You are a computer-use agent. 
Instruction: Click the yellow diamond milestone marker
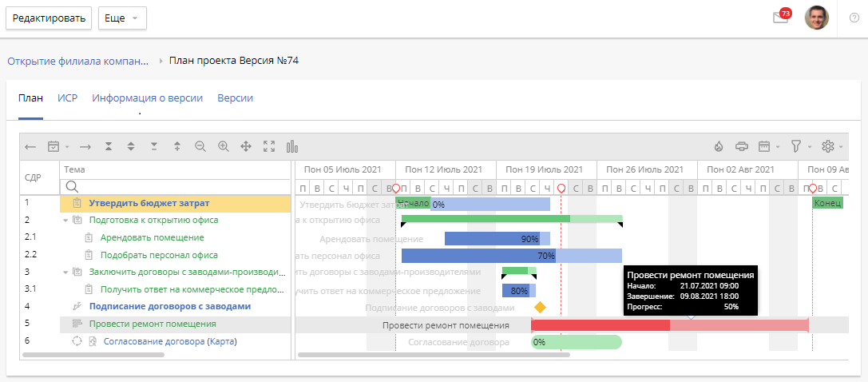541,307
